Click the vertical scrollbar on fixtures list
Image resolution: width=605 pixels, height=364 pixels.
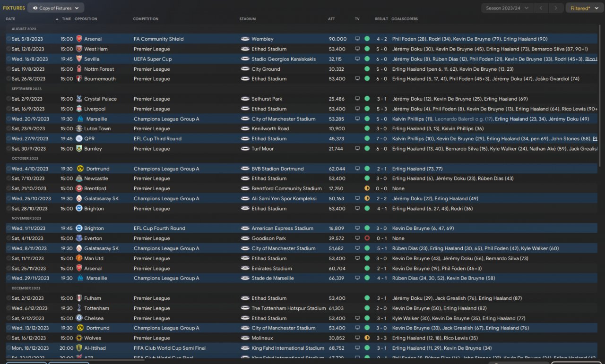click(601, 94)
